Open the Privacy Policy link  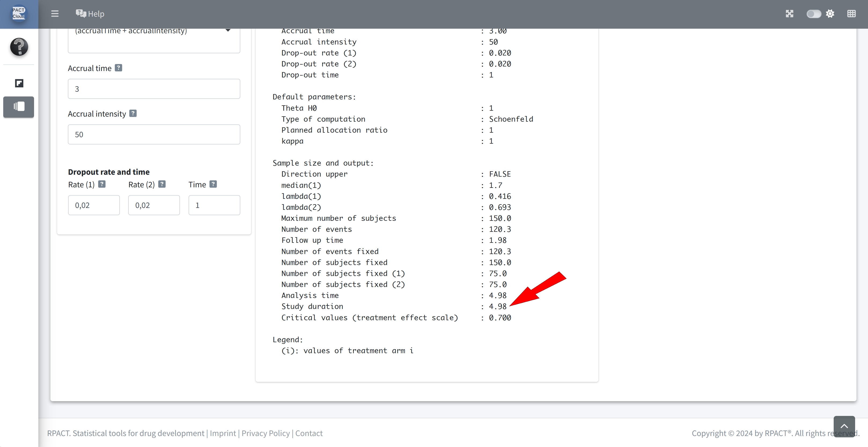click(x=266, y=433)
